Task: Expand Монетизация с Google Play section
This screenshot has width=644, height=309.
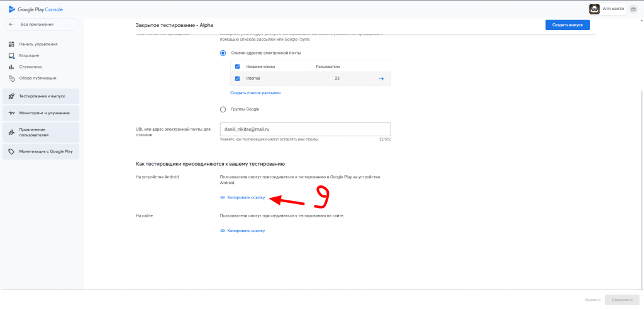Action: click(41, 151)
